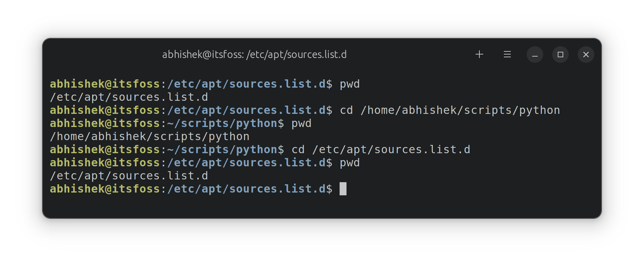This screenshot has width=644, height=265.
Task: Click the first pwd command text
Action: (350, 84)
